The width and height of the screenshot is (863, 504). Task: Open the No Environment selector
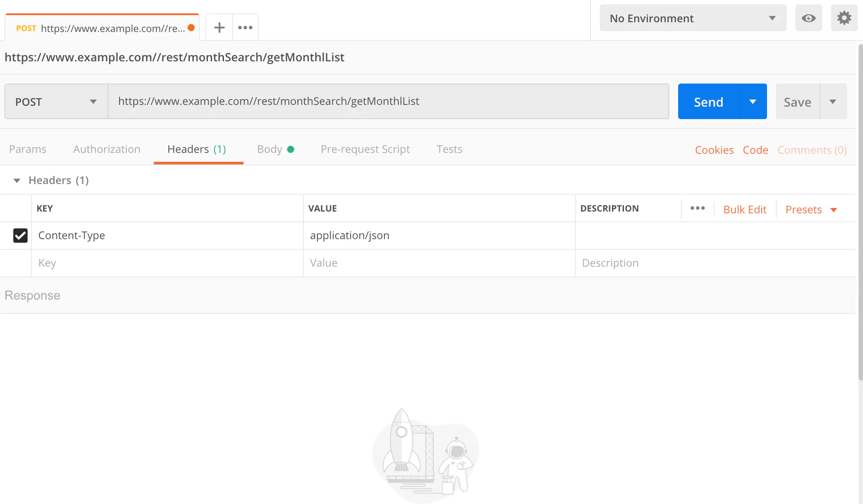point(692,18)
